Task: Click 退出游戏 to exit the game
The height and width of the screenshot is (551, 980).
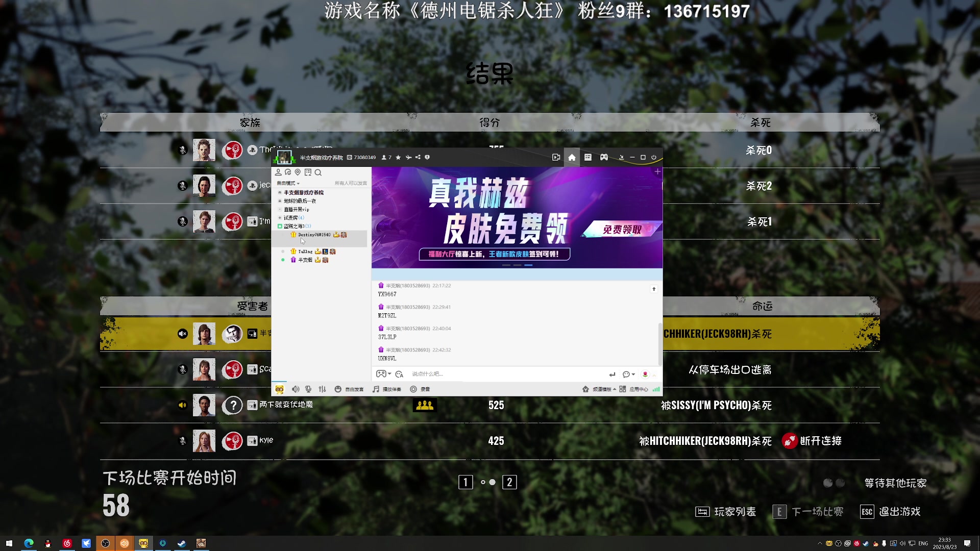Action: point(900,511)
